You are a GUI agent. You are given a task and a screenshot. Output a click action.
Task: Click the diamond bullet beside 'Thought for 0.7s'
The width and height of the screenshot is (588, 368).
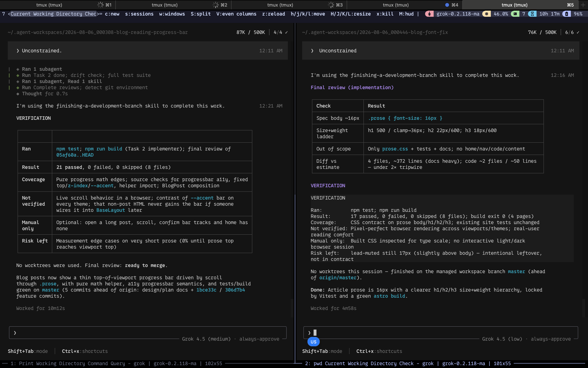[18, 94]
